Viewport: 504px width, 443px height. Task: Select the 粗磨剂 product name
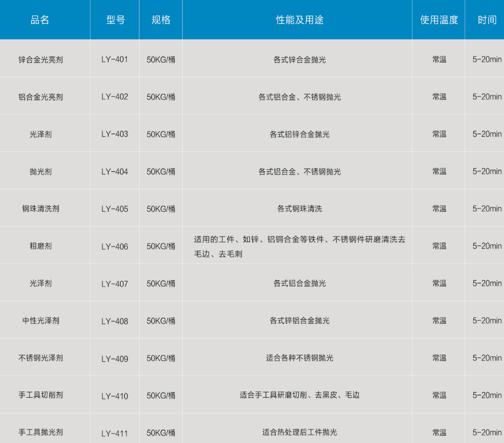40,246
